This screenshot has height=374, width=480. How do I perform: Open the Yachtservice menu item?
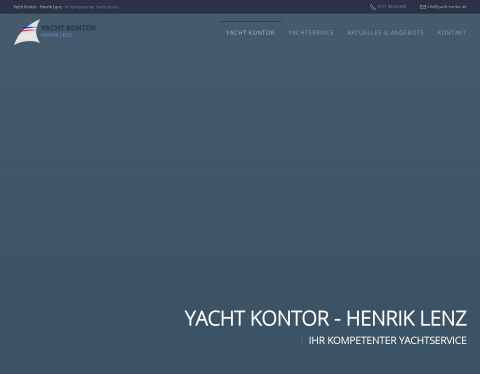311,33
